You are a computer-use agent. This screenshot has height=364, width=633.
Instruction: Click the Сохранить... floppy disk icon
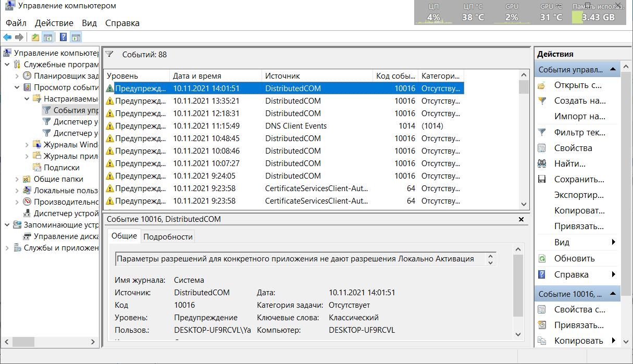[x=542, y=180]
